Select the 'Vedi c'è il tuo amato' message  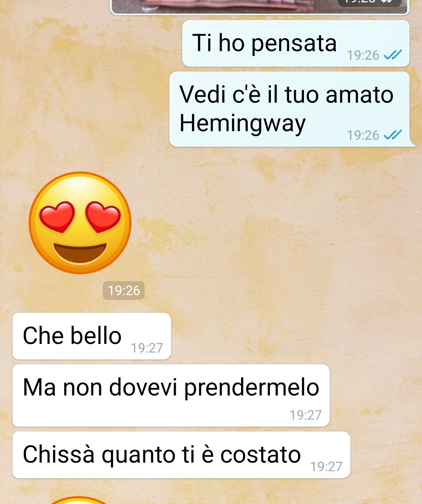click(290, 109)
